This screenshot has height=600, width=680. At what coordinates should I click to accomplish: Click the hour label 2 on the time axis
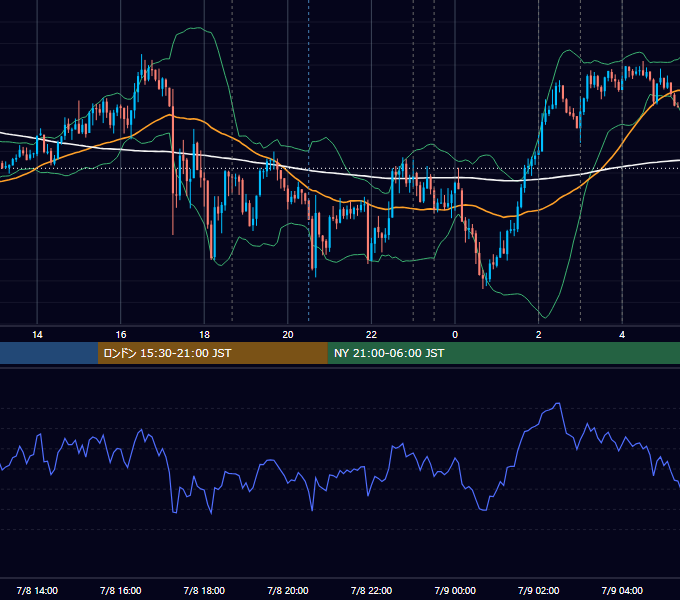coord(539,335)
